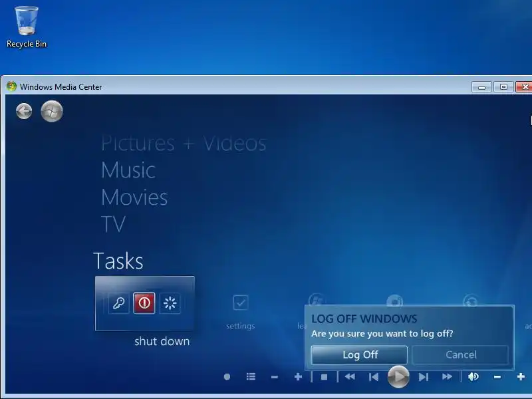Skip to previous track
This screenshot has width=532, height=399.
click(374, 377)
